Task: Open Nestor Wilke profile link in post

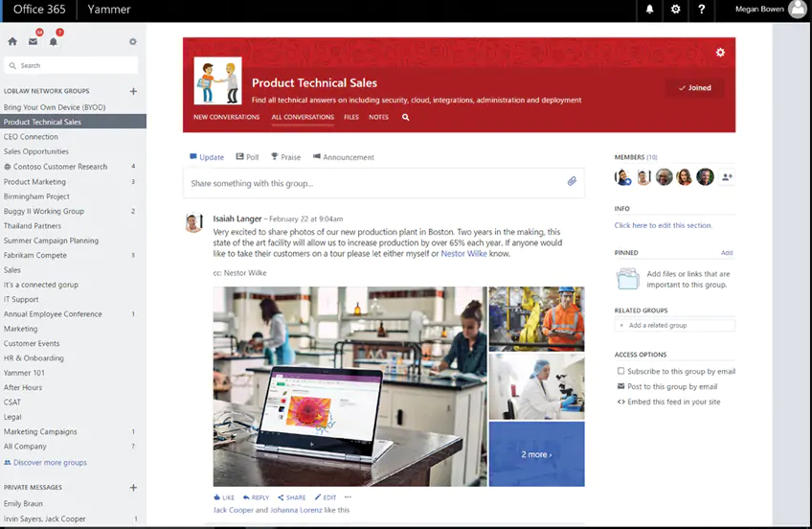Action: (x=463, y=253)
